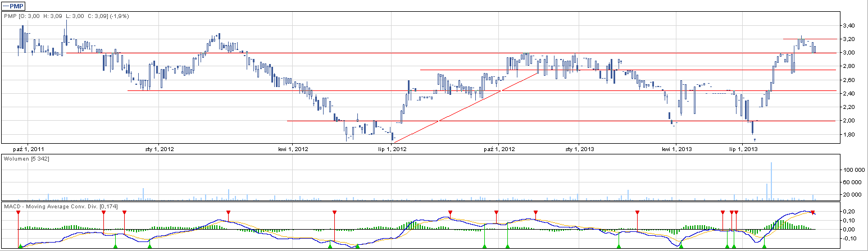Image resolution: width=868 pixels, height=251 pixels.
Task: Click the 3,40 price axis value
Action: [848, 26]
